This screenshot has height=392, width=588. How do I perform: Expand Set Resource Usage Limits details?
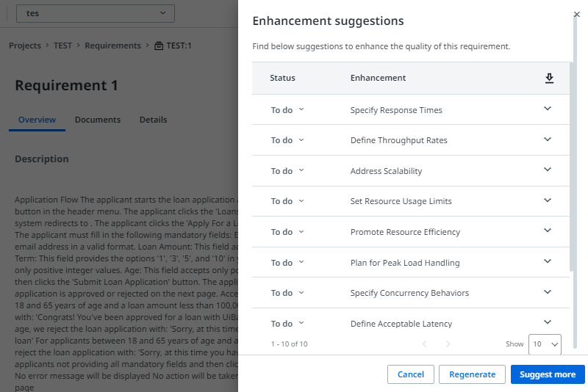tap(548, 200)
